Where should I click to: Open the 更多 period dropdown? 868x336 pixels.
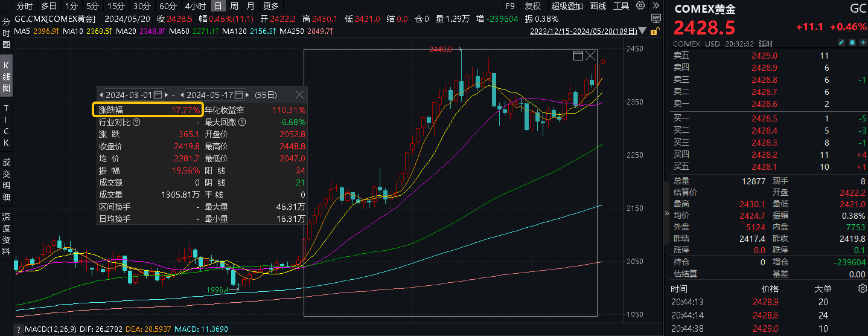pos(272,6)
